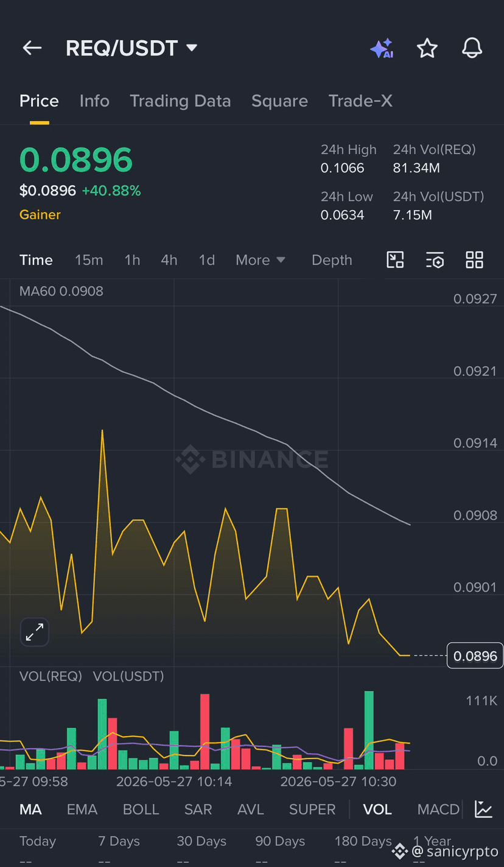This screenshot has width=504, height=867.
Task: Open the picture-in-picture chart icon
Action: click(396, 260)
